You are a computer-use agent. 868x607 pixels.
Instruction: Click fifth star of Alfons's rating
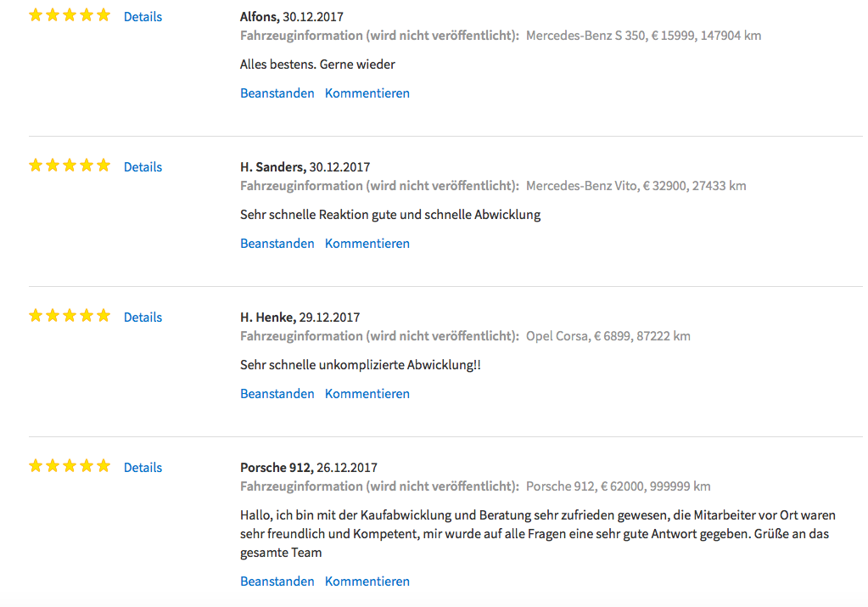104,15
